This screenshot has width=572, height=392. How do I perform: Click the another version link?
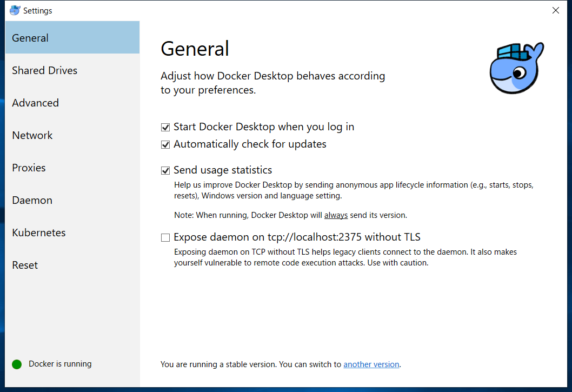pyautogui.click(x=371, y=364)
